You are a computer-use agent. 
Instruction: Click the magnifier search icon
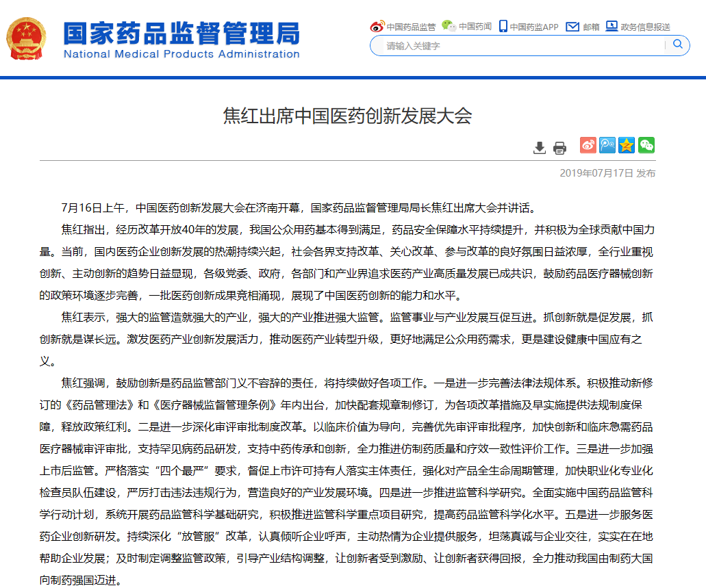(x=677, y=45)
